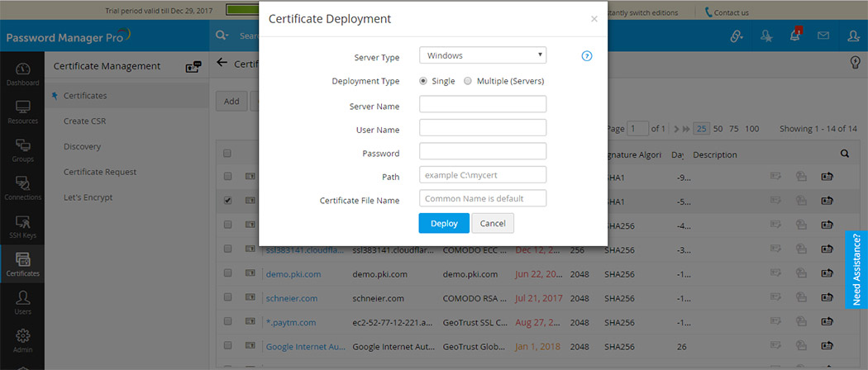
Task: Click the Server Name input field
Action: click(483, 104)
